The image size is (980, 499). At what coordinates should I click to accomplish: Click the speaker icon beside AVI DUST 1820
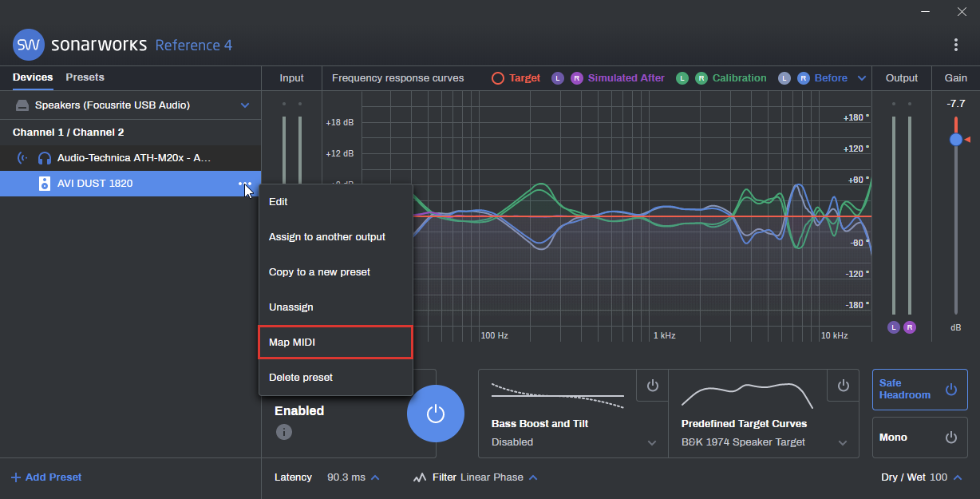(45, 184)
